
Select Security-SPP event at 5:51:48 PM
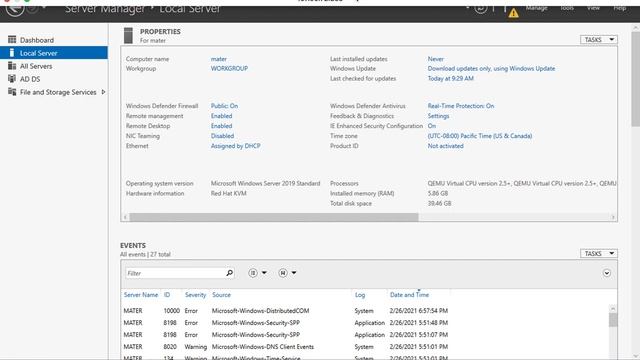[x=364, y=323]
